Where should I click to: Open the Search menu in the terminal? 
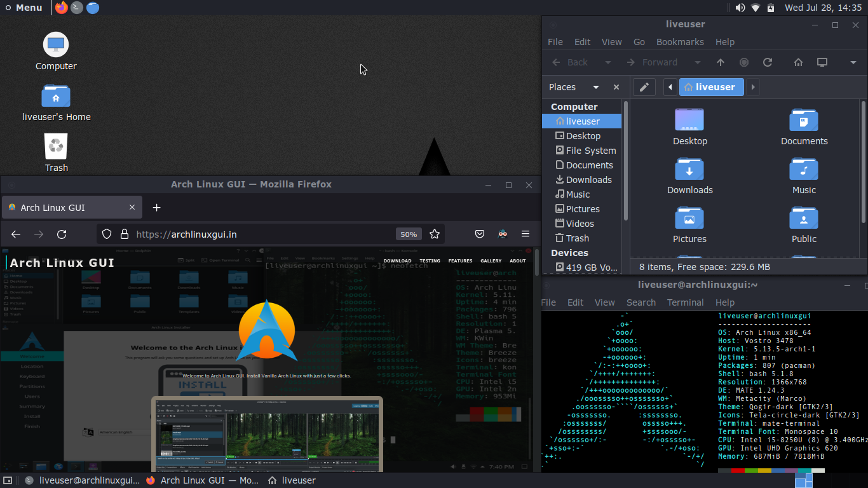click(641, 302)
